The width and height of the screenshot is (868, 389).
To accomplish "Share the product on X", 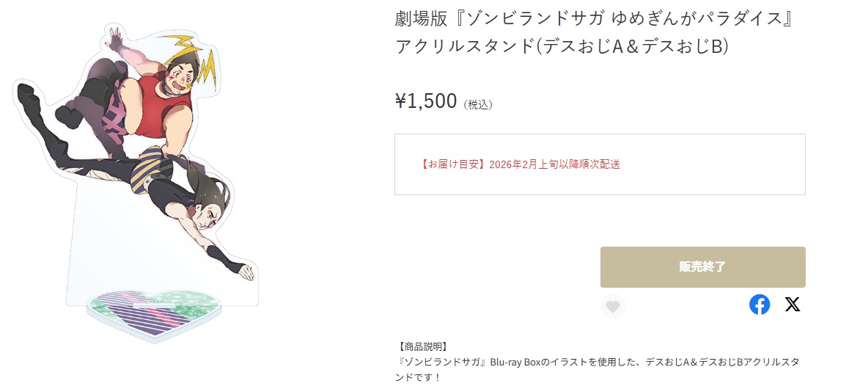I will point(792,305).
